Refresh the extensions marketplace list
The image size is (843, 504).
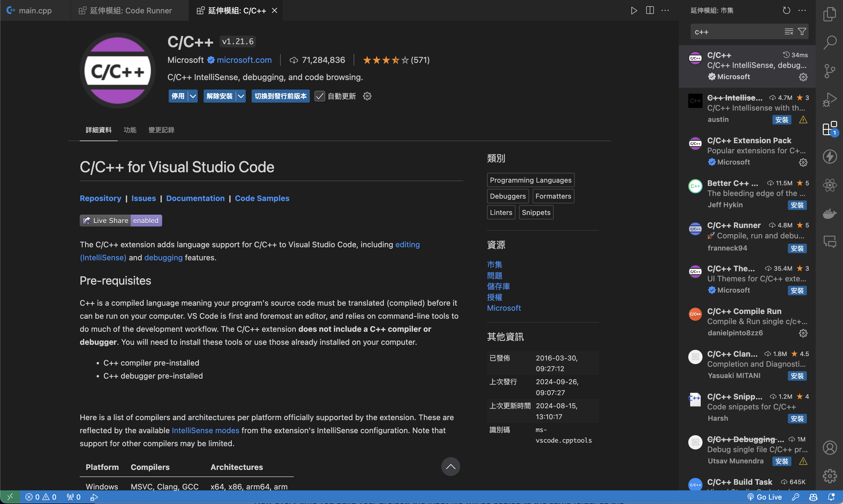(x=786, y=11)
